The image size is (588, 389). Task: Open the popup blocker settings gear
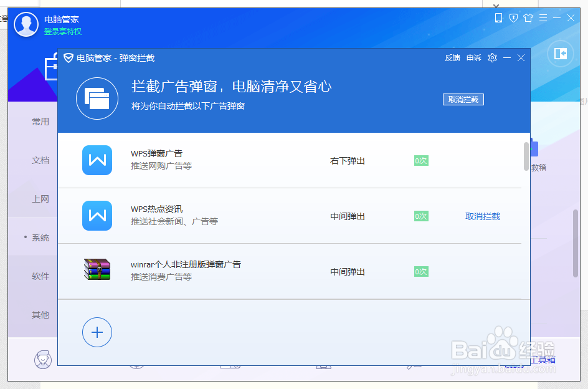pos(492,57)
